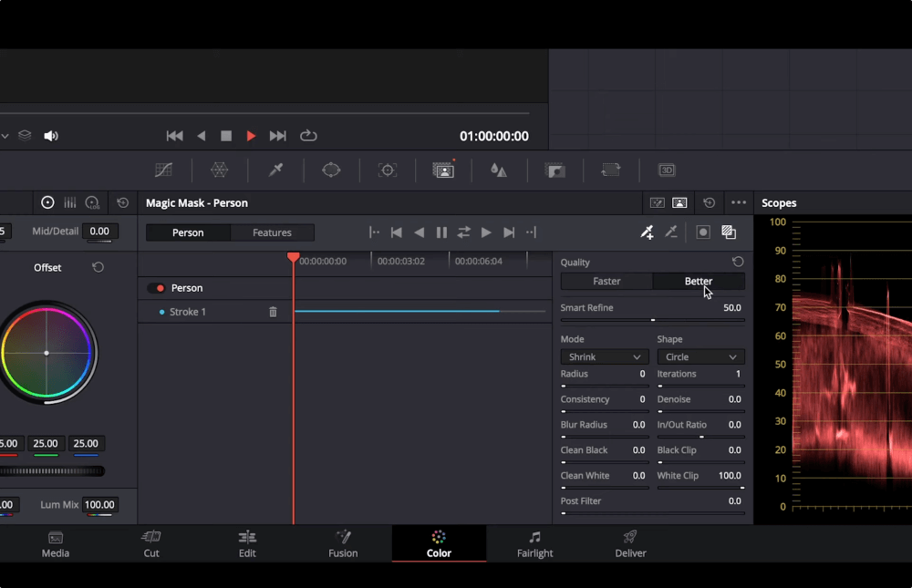This screenshot has height=588, width=912.
Task: Pause mask tracking
Action: pos(441,232)
